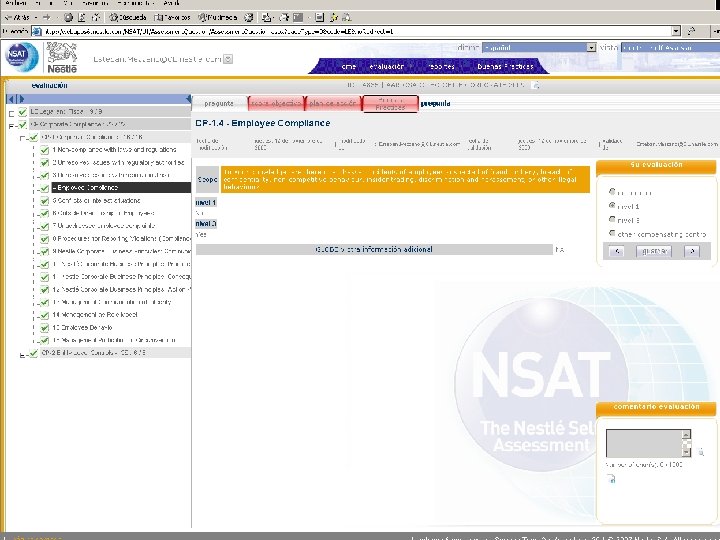The width and height of the screenshot is (720, 540).
Task: Switch to the plan de acción tab
Action: [x=333, y=104]
